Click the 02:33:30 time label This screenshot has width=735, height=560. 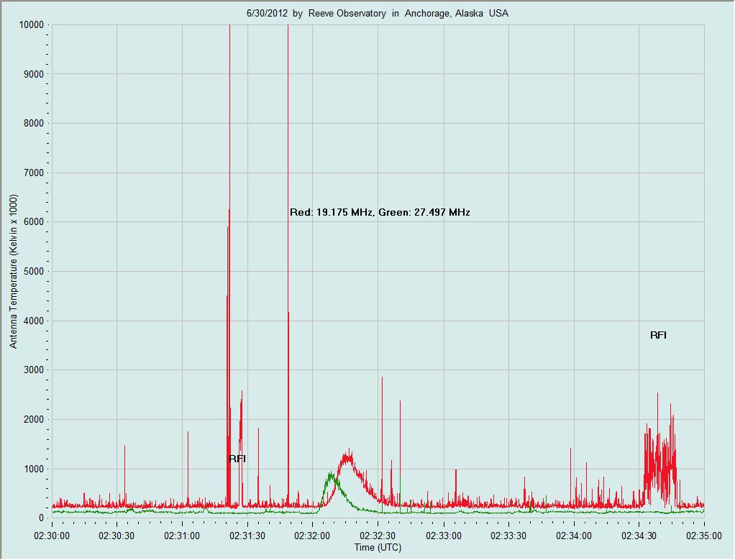(x=508, y=536)
